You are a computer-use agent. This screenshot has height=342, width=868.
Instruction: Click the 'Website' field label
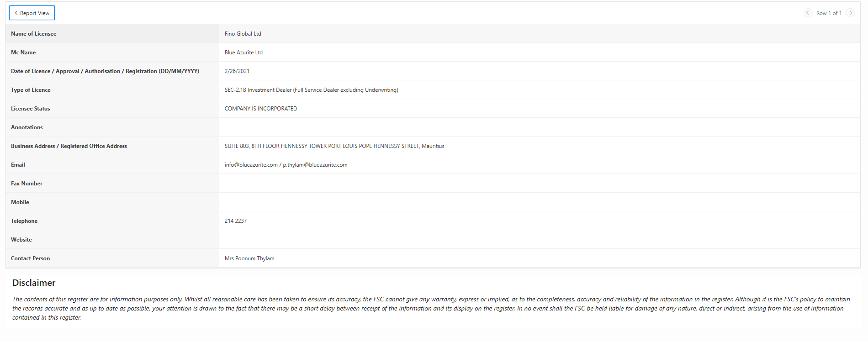click(21, 240)
